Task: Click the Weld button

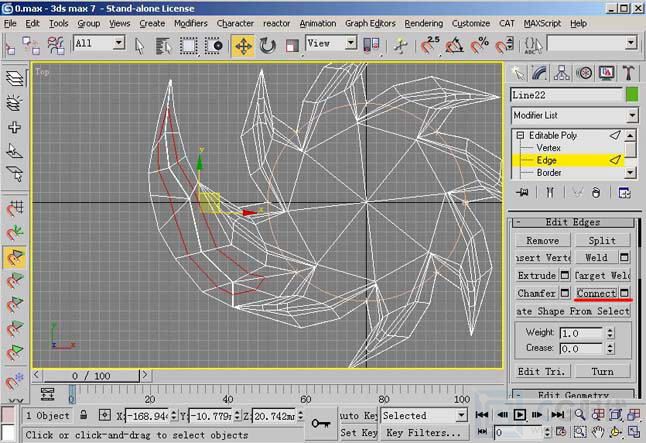Action: pos(596,258)
